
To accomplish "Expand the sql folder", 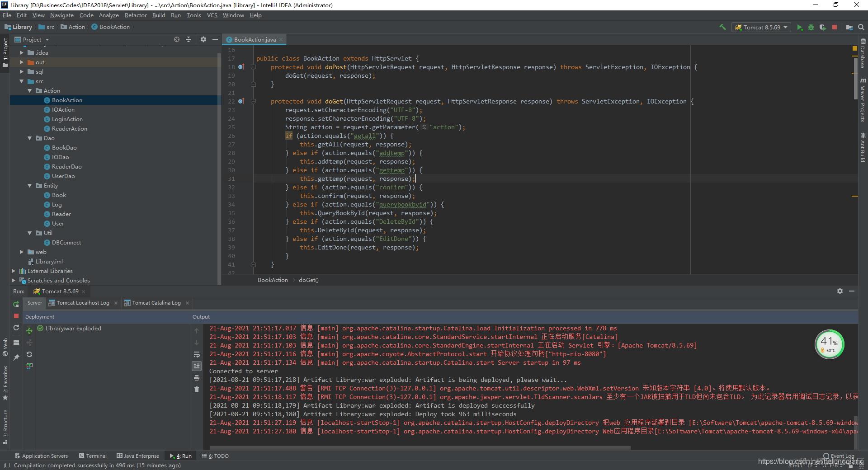I will click(x=21, y=71).
